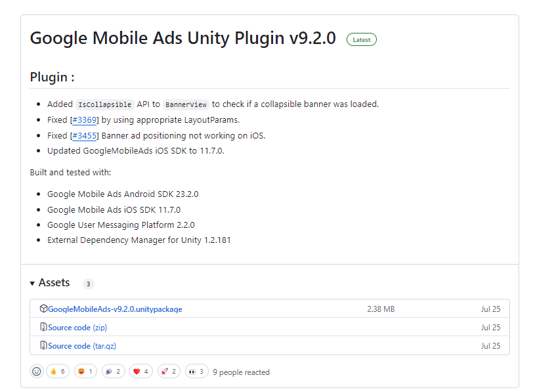Download Source code (tar.gz)
The image size is (556, 392).
click(82, 346)
